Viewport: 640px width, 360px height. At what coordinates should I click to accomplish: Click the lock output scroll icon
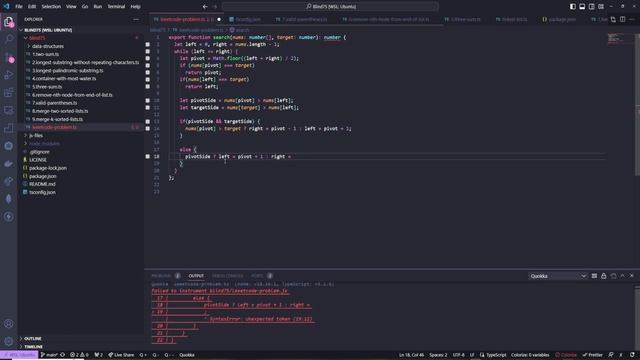point(604,276)
